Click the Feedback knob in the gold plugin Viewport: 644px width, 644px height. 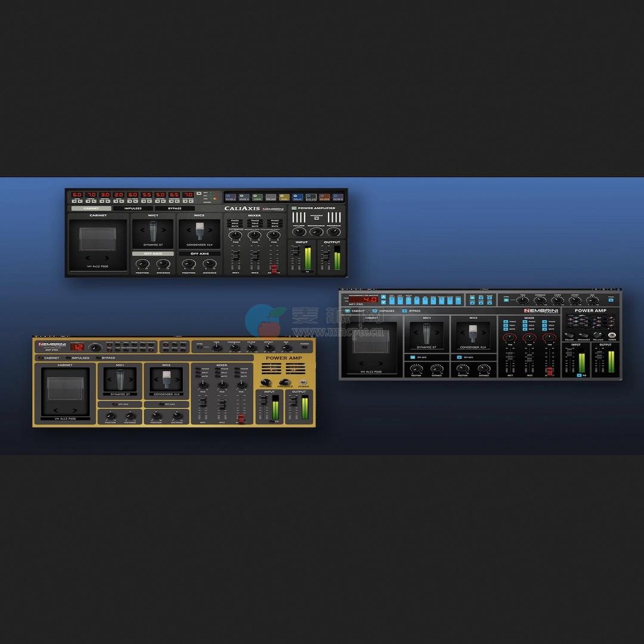(x=234, y=348)
